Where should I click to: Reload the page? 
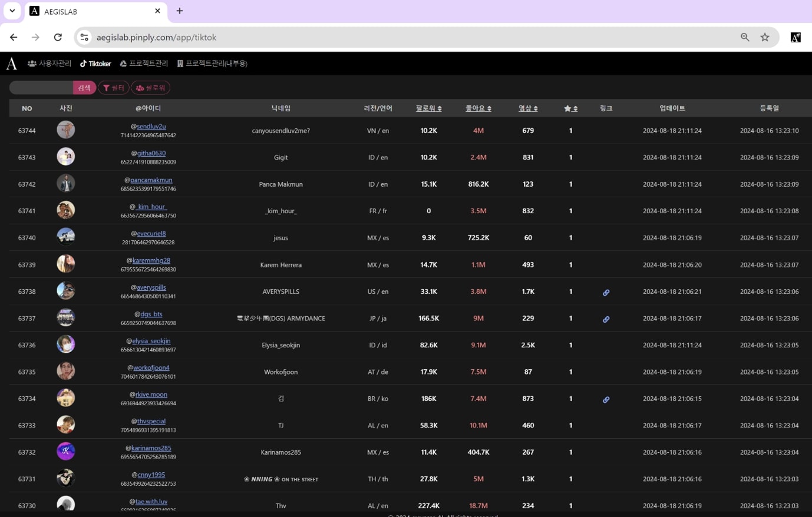click(58, 37)
